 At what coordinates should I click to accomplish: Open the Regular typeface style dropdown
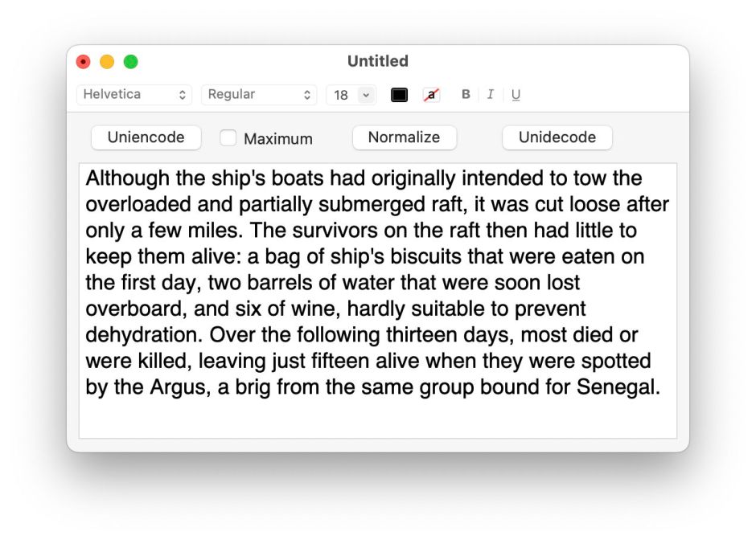click(259, 95)
